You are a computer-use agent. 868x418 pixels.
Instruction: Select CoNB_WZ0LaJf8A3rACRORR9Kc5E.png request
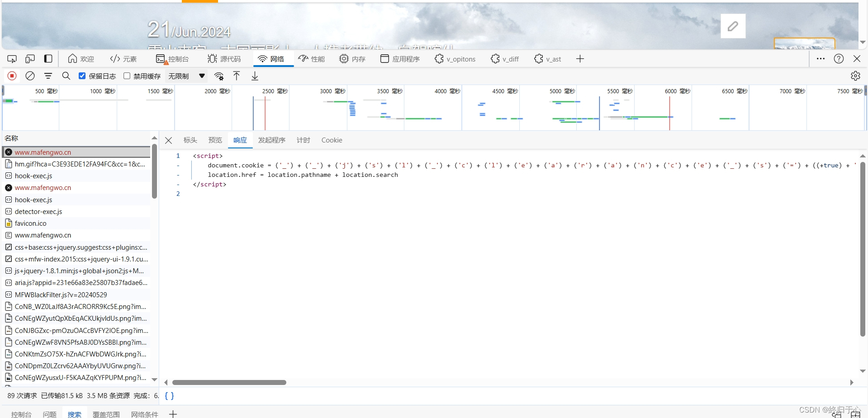(x=76, y=307)
